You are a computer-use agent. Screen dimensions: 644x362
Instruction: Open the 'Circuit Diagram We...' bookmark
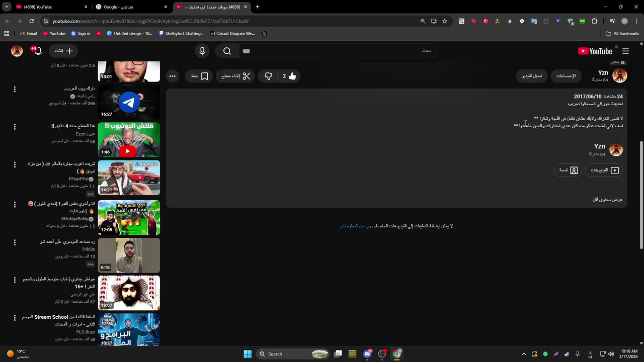232,34
